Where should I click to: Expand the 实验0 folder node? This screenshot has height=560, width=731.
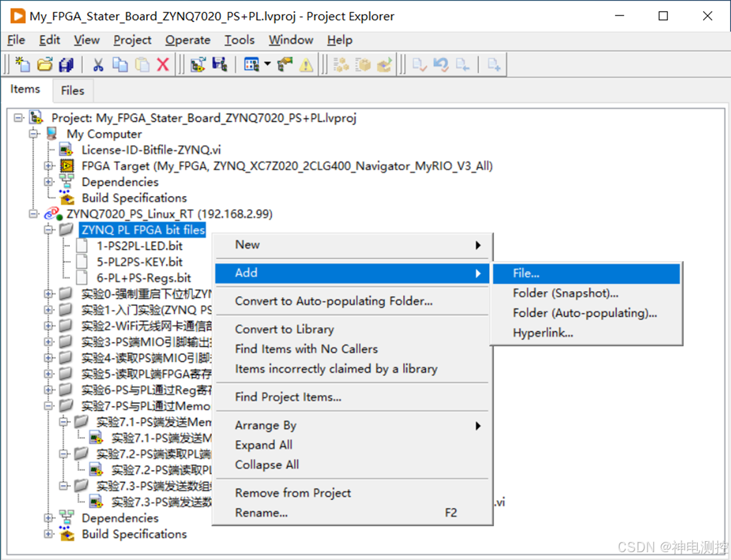[x=48, y=294]
